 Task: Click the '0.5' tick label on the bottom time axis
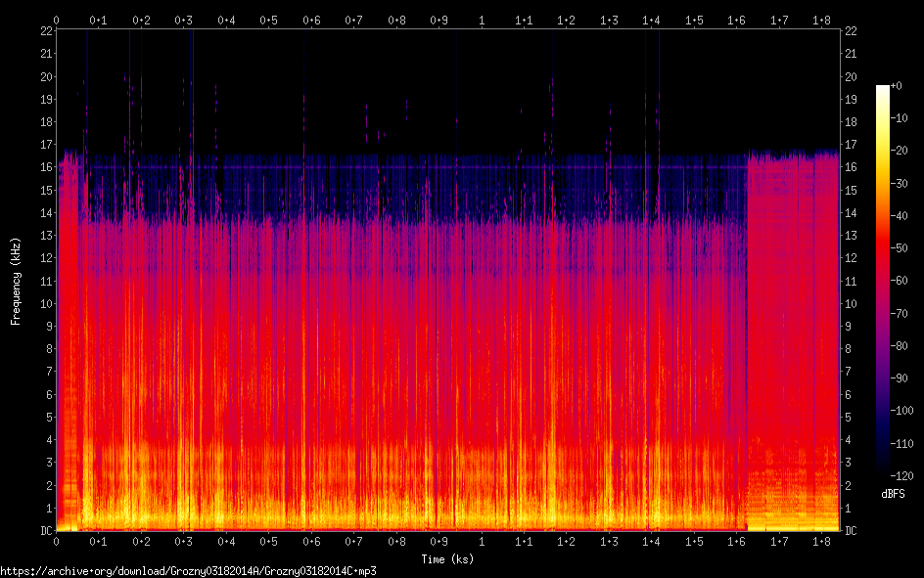(x=269, y=542)
